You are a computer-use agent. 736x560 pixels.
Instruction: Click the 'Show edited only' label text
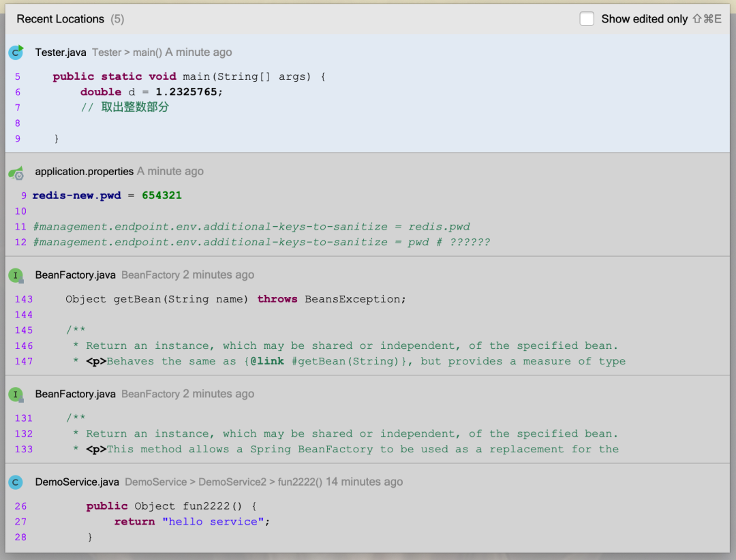(644, 19)
